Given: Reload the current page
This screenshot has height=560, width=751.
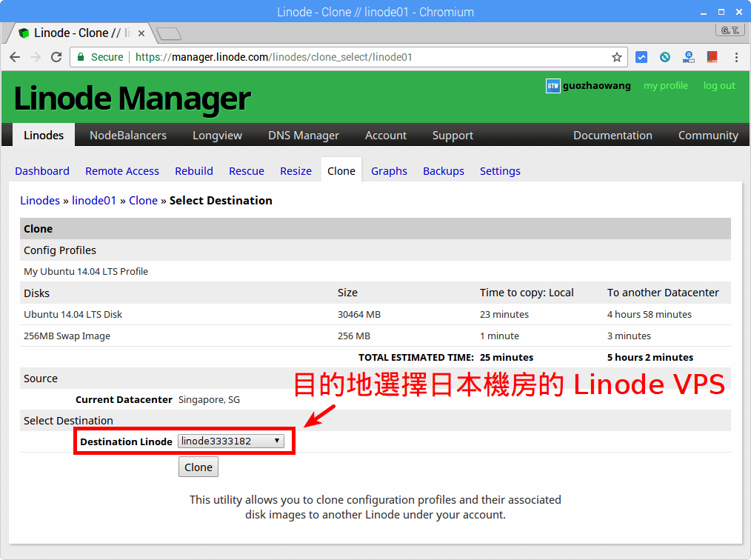Looking at the screenshot, I should point(57,57).
